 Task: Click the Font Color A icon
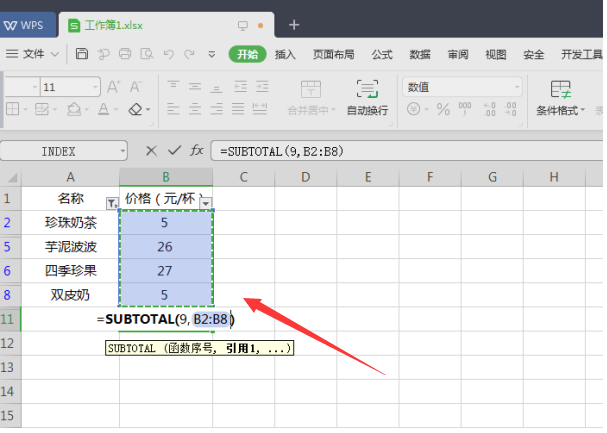click(x=103, y=109)
